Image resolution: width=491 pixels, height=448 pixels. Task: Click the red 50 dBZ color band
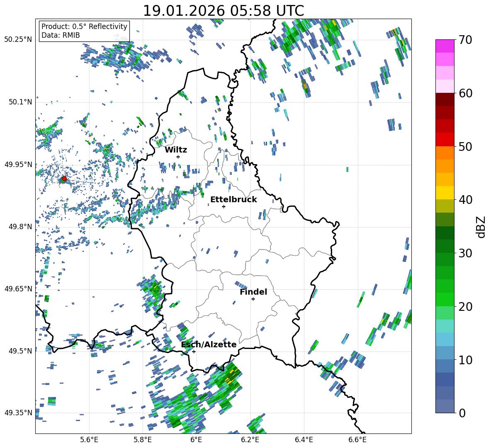[x=445, y=140]
